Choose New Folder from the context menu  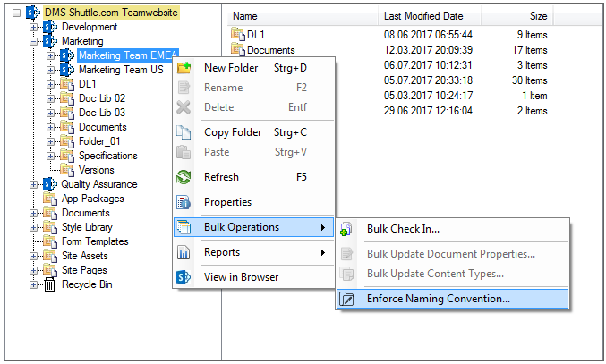(254, 68)
